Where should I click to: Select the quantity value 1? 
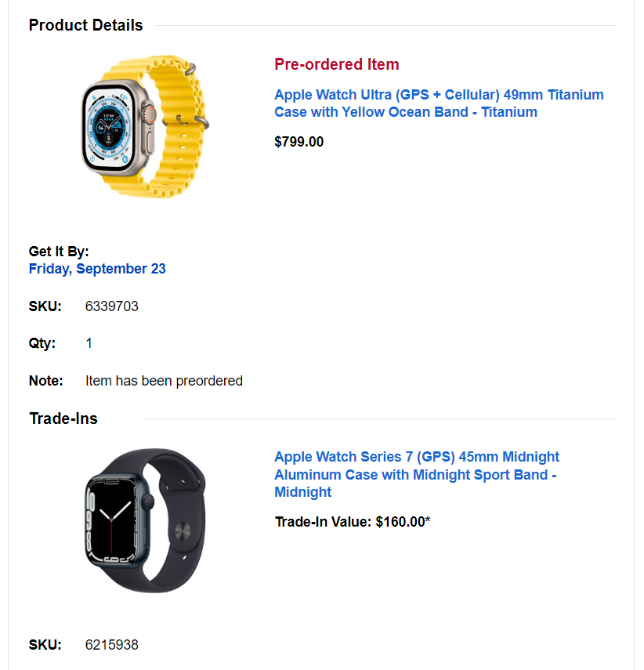click(89, 343)
